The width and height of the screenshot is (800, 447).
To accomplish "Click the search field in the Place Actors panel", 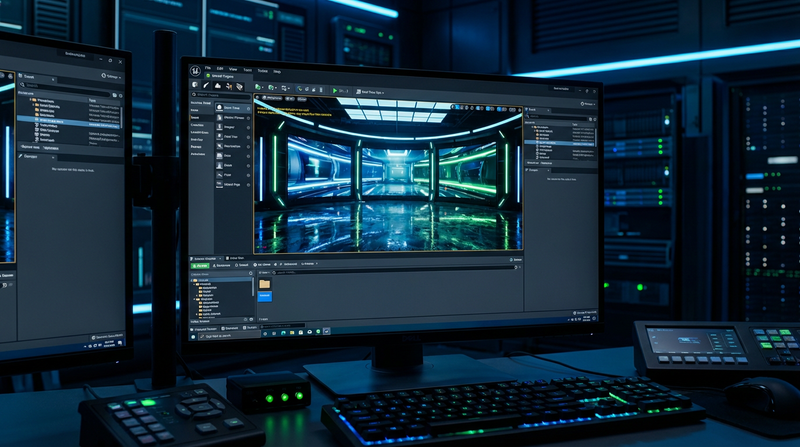I will [x=221, y=95].
